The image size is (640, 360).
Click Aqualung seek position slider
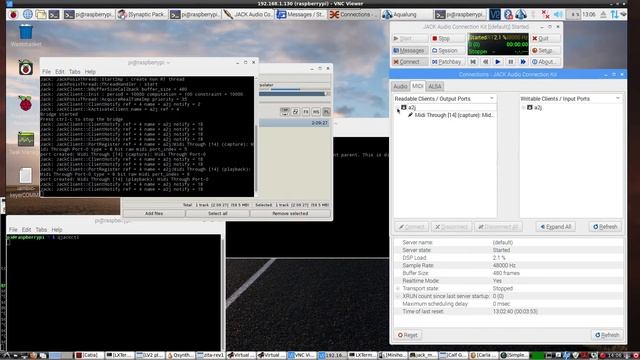point(294,94)
